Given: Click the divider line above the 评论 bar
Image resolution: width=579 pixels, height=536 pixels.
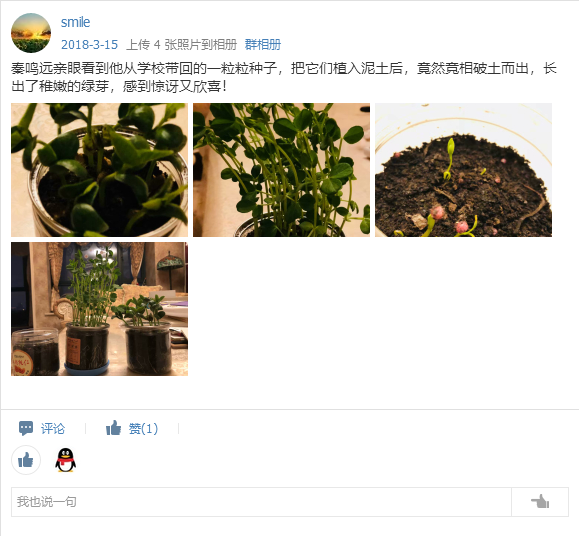Looking at the screenshot, I should point(290,409).
